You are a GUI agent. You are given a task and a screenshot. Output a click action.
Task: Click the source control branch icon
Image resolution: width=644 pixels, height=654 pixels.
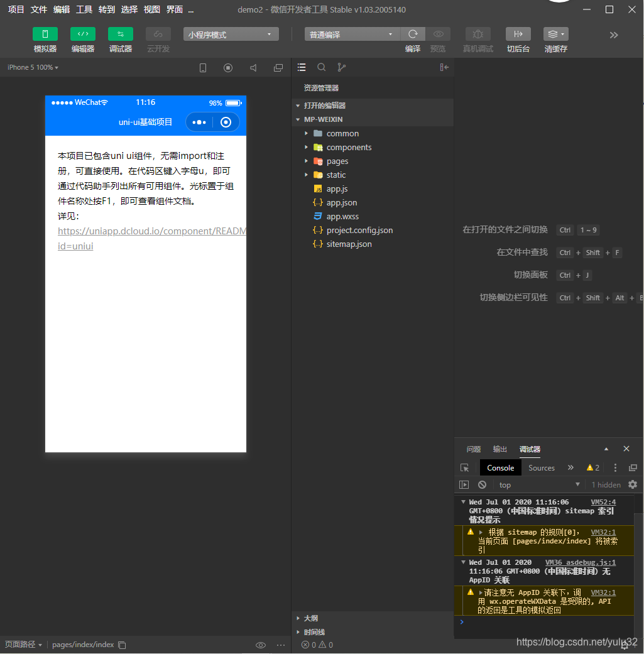[x=341, y=67]
